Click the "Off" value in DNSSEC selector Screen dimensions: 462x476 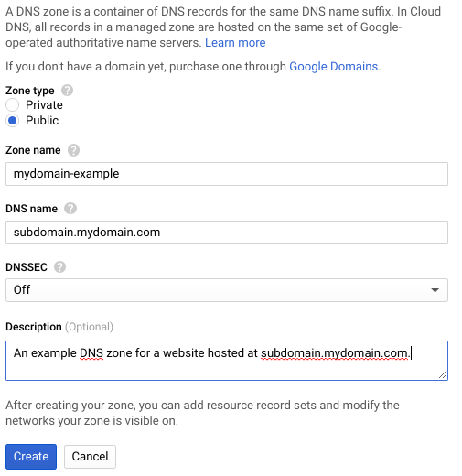[x=22, y=290]
